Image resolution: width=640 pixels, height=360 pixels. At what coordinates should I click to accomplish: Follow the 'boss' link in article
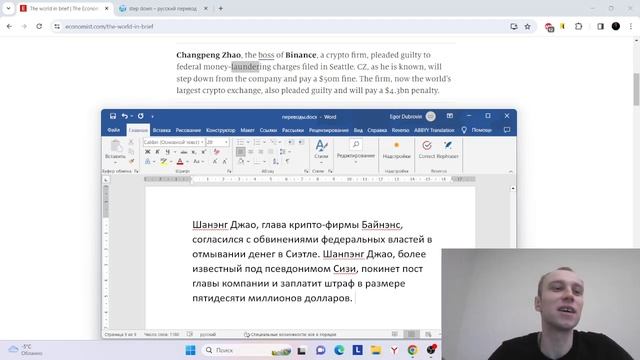[266, 55]
